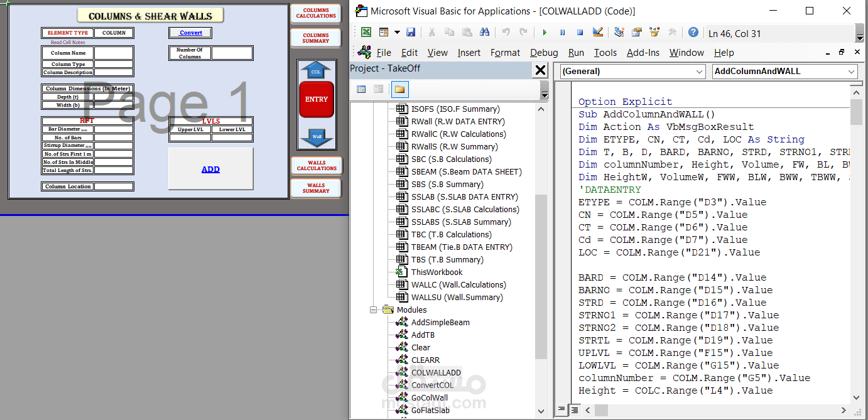
Task: Switch to Full Module View icon
Action: pos(575,409)
